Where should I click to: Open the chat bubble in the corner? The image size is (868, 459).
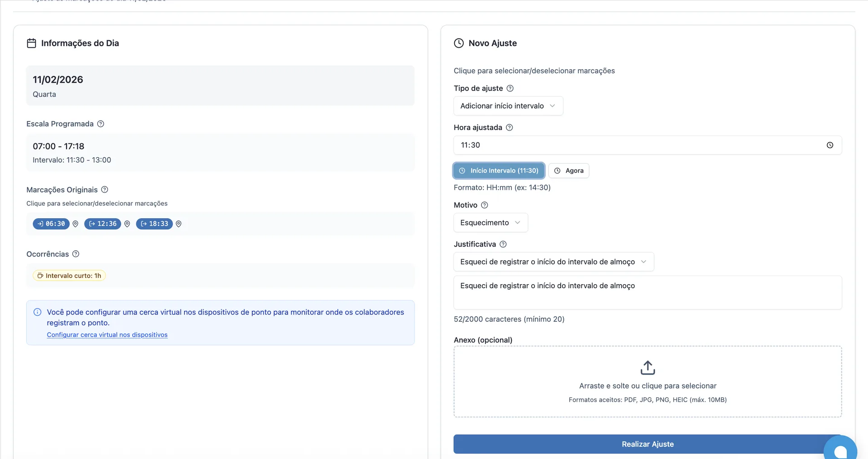coord(841,450)
